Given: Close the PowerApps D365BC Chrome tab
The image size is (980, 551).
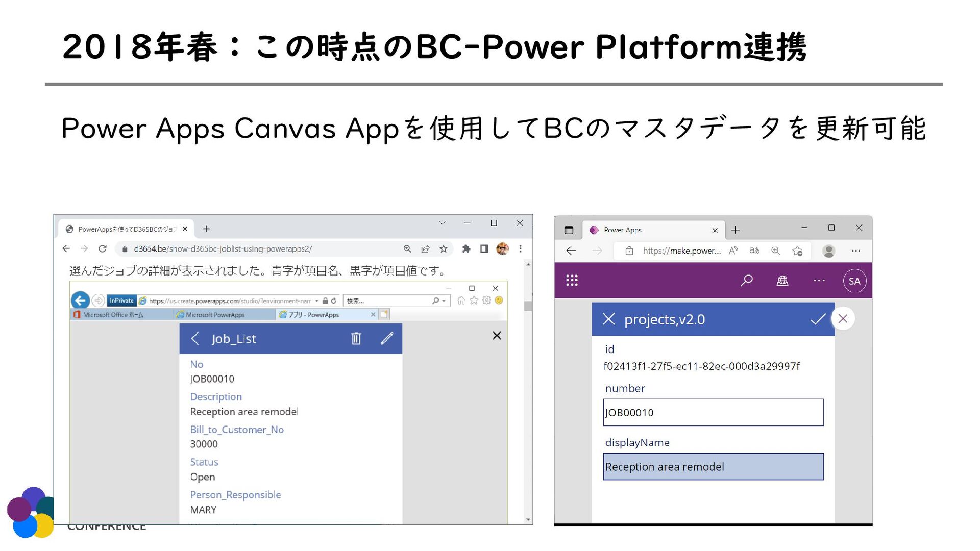Looking at the screenshot, I should pos(185,229).
